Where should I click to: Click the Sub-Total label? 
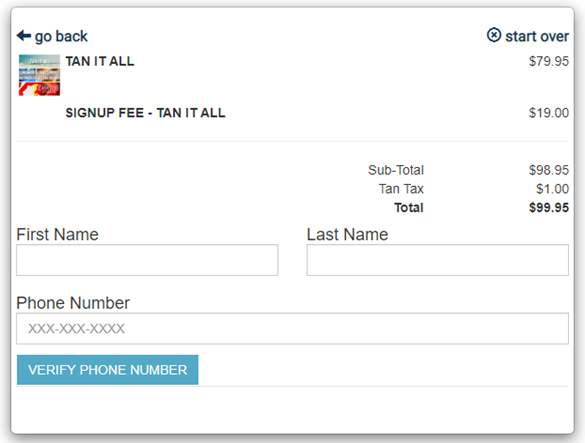click(396, 170)
